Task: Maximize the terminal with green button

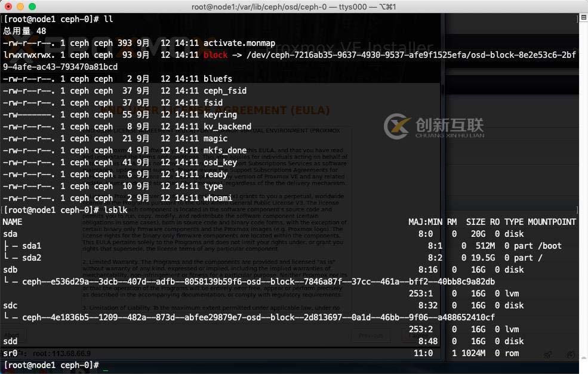Action: 32,7
